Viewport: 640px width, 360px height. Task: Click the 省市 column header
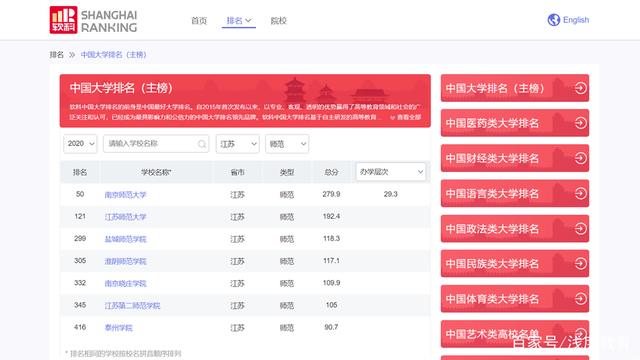[238, 172]
